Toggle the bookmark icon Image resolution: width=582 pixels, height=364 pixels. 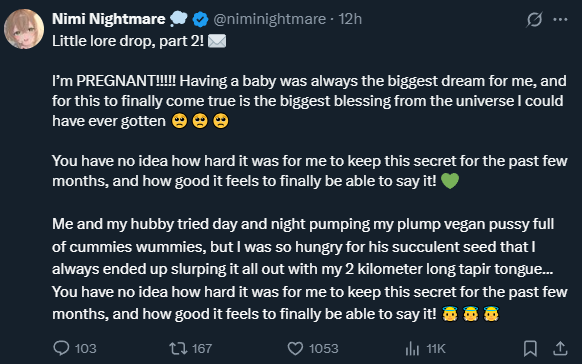tap(530, 348)
